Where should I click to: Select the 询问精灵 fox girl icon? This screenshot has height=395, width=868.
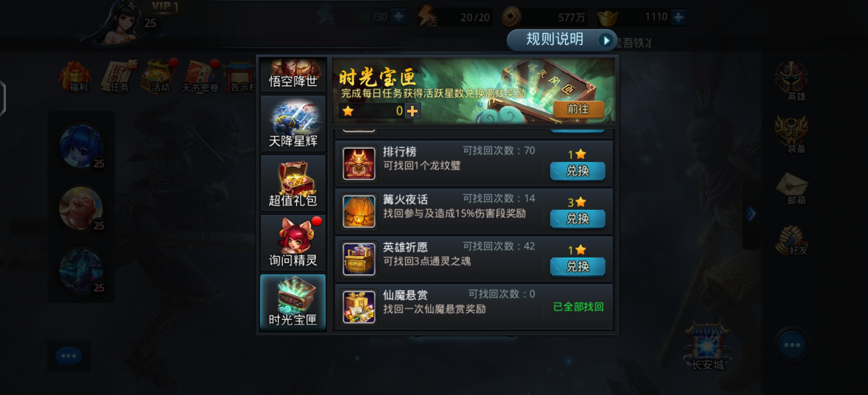(293, 243)
